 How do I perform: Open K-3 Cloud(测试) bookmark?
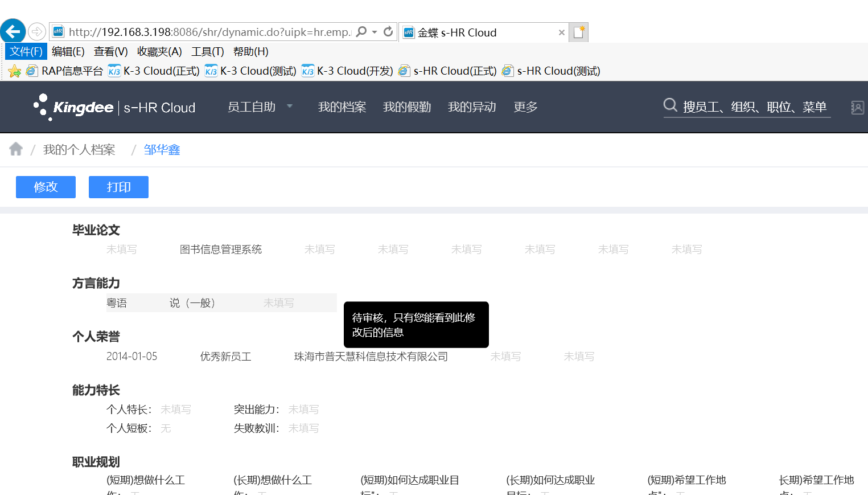(x=251, y=71)
